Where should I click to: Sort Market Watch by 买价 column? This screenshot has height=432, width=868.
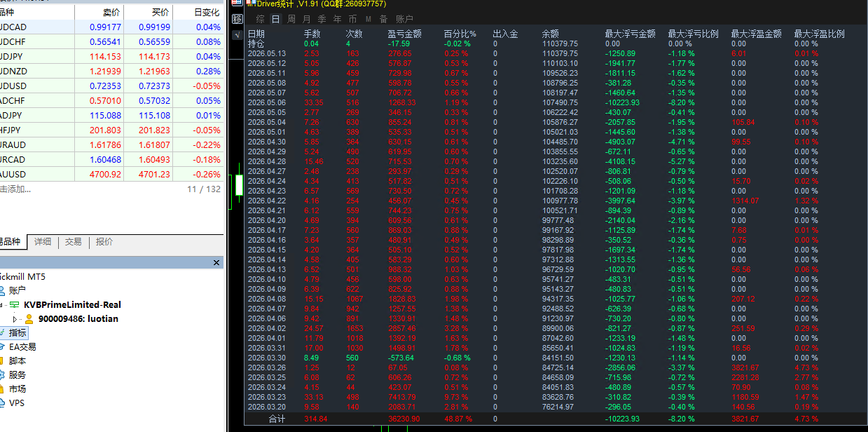click(x=160, y=13)
